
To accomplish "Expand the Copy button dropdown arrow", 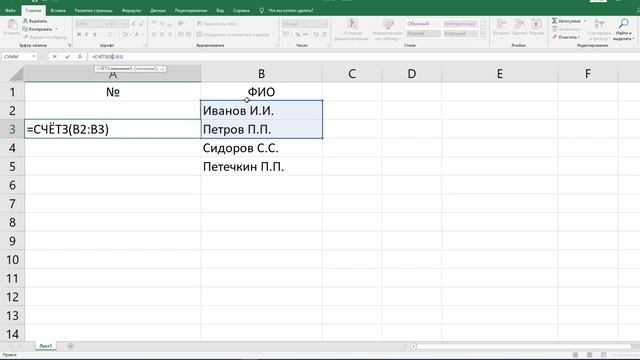I will [56, 29].
